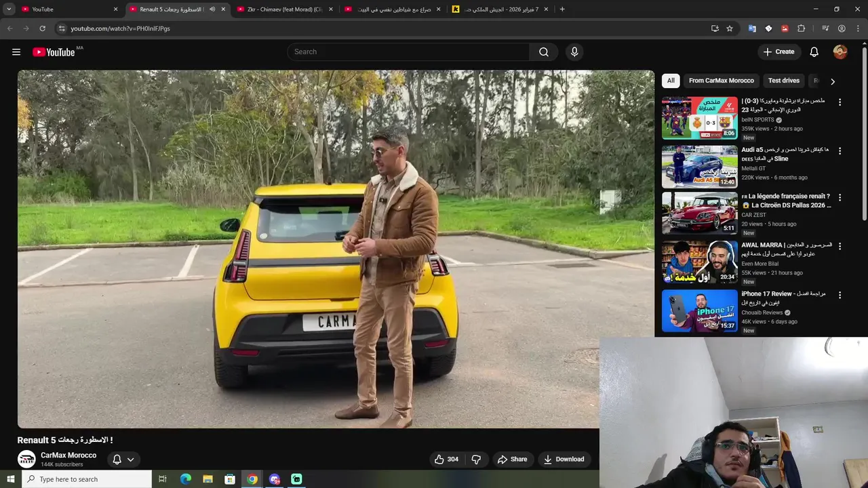Open the Windows Start menu
Viewport: 868px width, 488px height.
pyautogui.click(x=10, y=479)
